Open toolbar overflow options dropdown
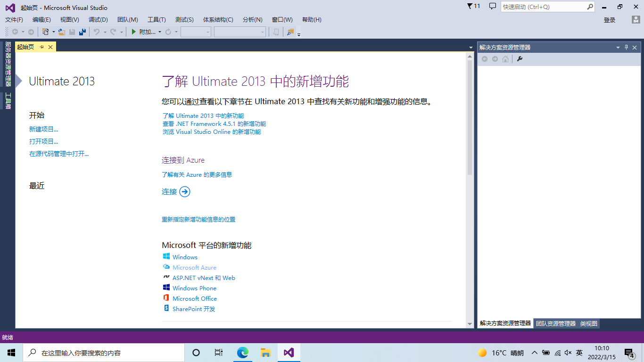The width and height of the screenshot is (644, 362). point(299,34)
